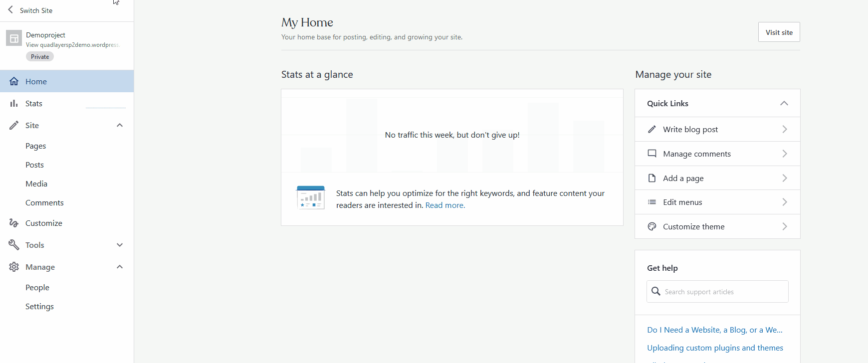The image size is (868, 363).
Task: Click the Write blog post pencil icon
Action: coord(652,129)
